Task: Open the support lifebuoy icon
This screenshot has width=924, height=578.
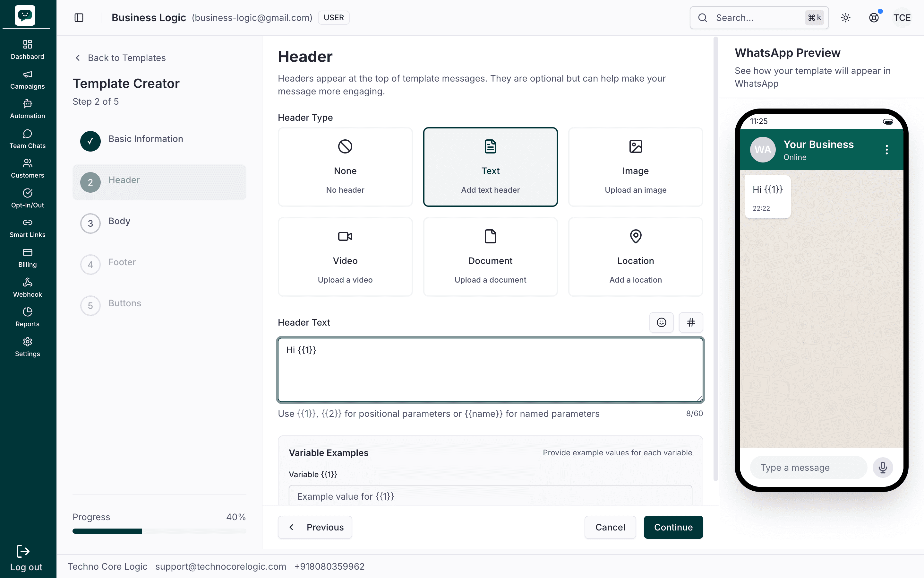Action: coord(874,18)
